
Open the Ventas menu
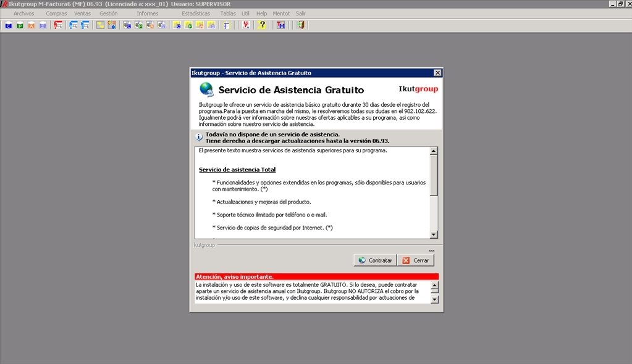coord(82,14)
